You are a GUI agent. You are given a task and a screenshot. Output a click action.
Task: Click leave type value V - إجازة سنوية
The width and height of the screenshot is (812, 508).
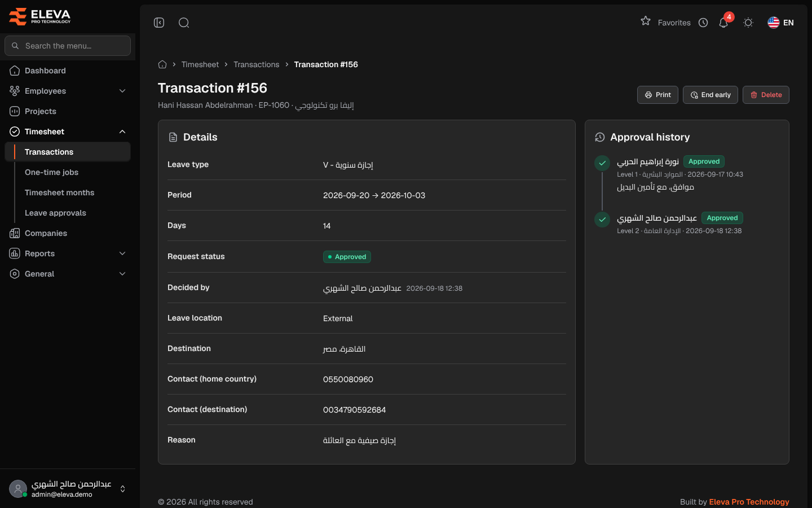(x=348, y=165)
